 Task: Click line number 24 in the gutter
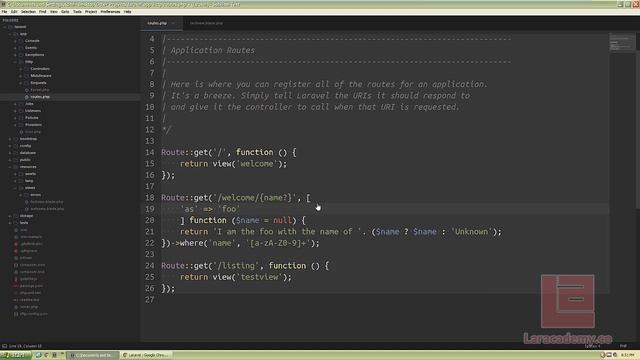click(x=150, y=266)
